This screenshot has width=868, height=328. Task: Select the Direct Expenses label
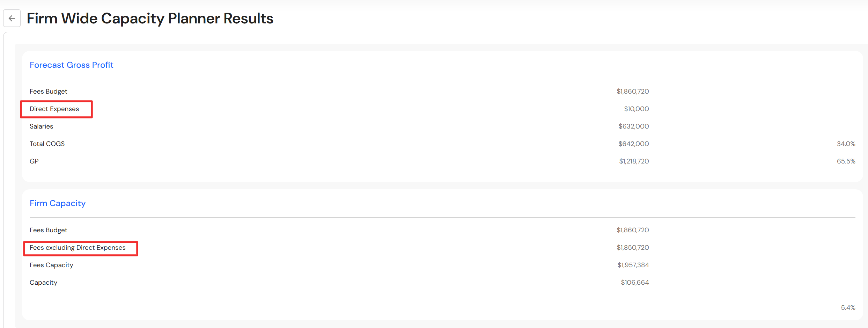click(x=54, y=109)
